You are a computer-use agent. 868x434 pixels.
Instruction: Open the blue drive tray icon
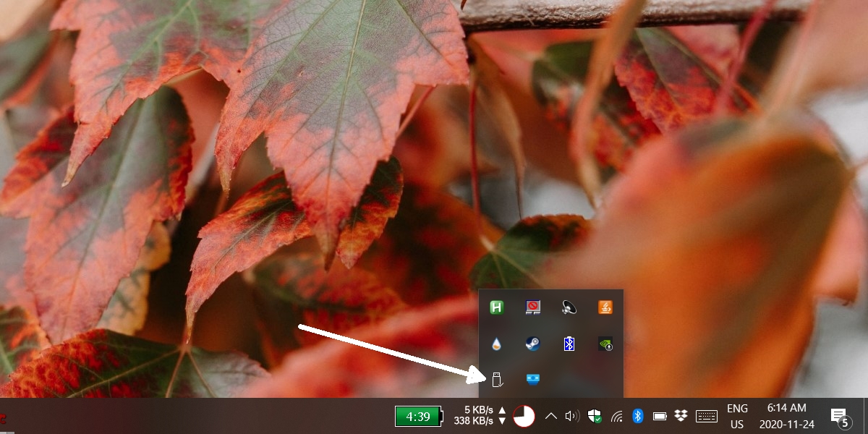coord(533,379)
